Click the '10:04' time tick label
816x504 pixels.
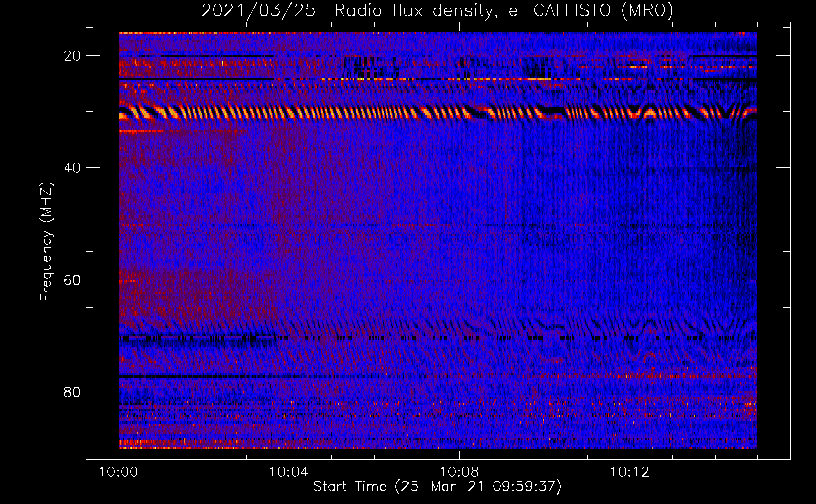point(288,472)
